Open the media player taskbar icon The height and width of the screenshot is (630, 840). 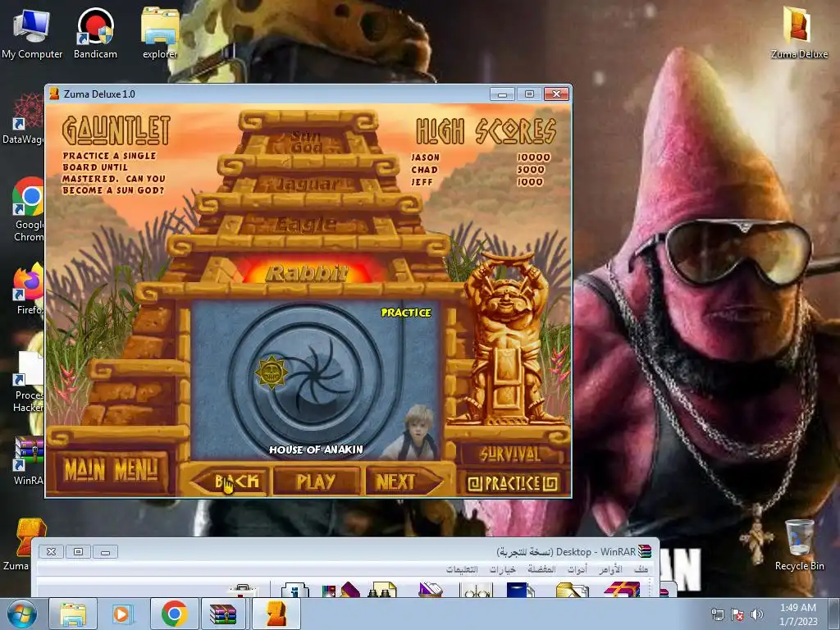tap(123, 614)
